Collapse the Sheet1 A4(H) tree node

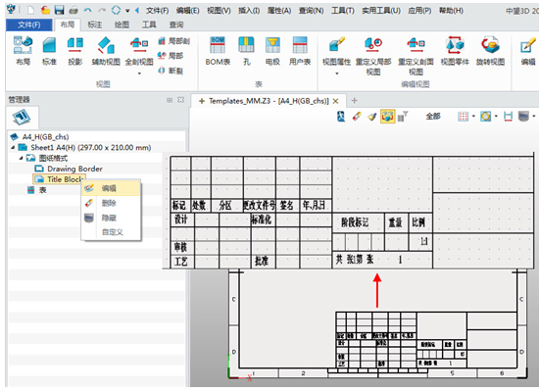(13, 148)
